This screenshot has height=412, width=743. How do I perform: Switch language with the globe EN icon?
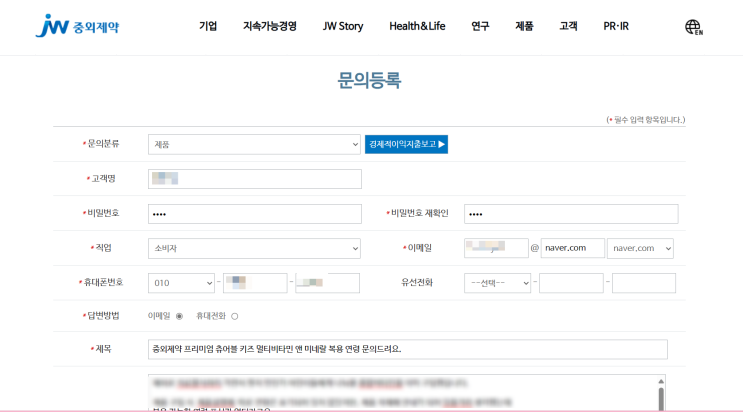click(x=694, y=27)
